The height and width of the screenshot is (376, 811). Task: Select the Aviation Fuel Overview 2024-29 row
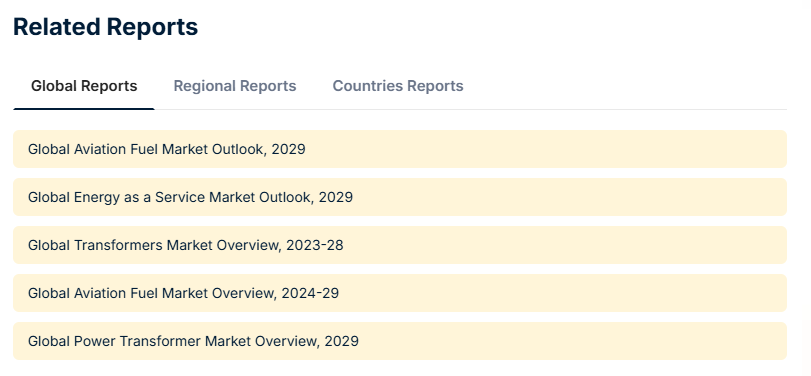tap(400, 293)
